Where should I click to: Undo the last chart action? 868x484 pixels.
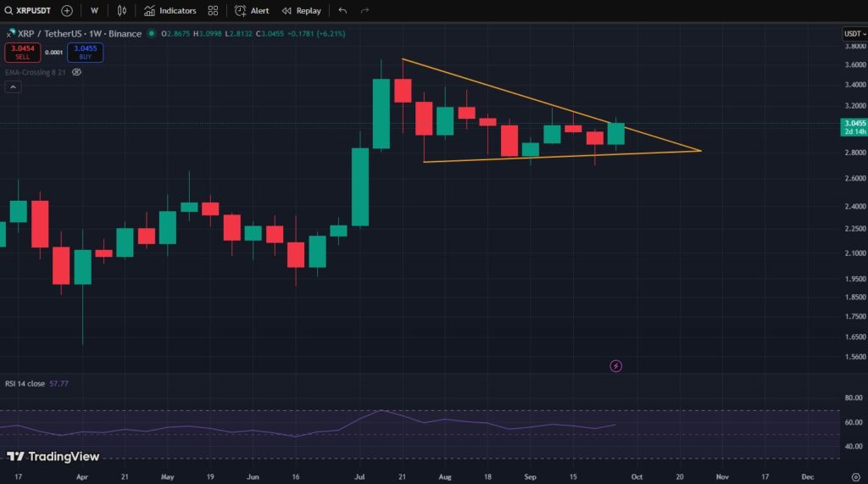[x=342, y=11]
